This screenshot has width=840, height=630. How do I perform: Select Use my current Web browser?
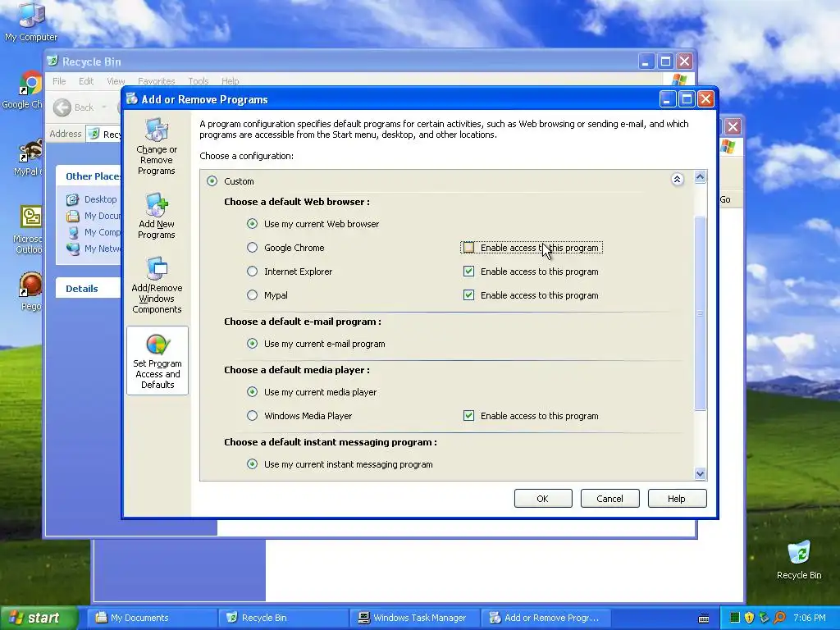coord(253,224)
